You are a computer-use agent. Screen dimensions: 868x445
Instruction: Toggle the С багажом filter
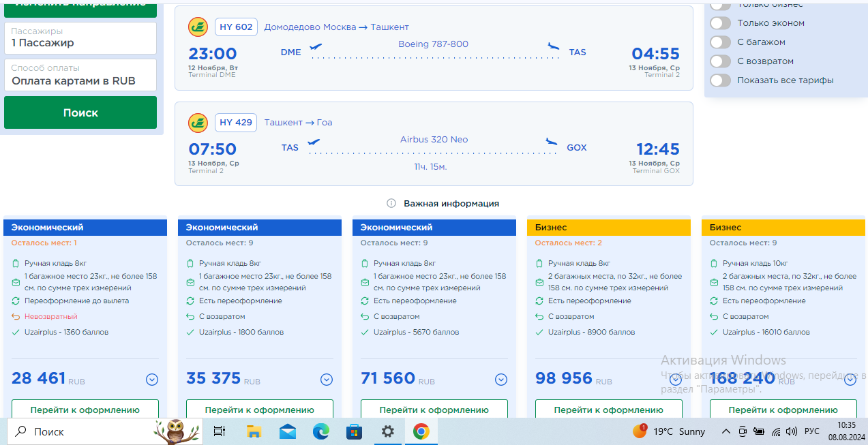pos(720,42)
